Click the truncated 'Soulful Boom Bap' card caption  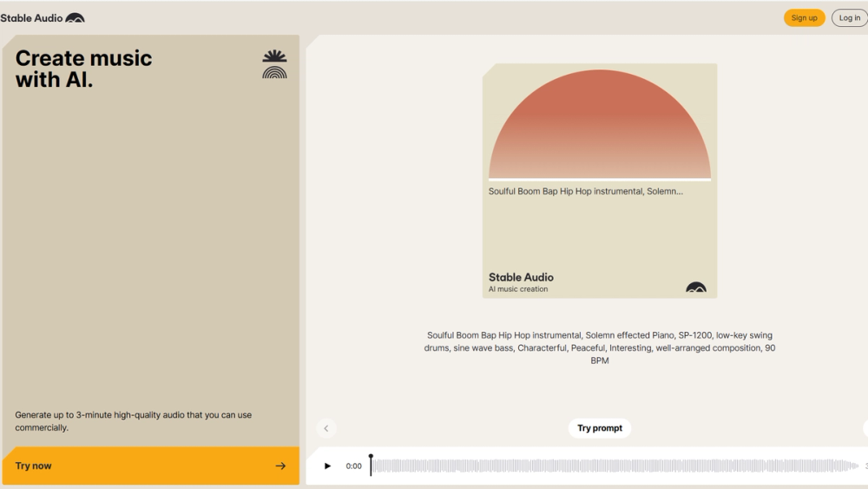click(x=586, y=191)
